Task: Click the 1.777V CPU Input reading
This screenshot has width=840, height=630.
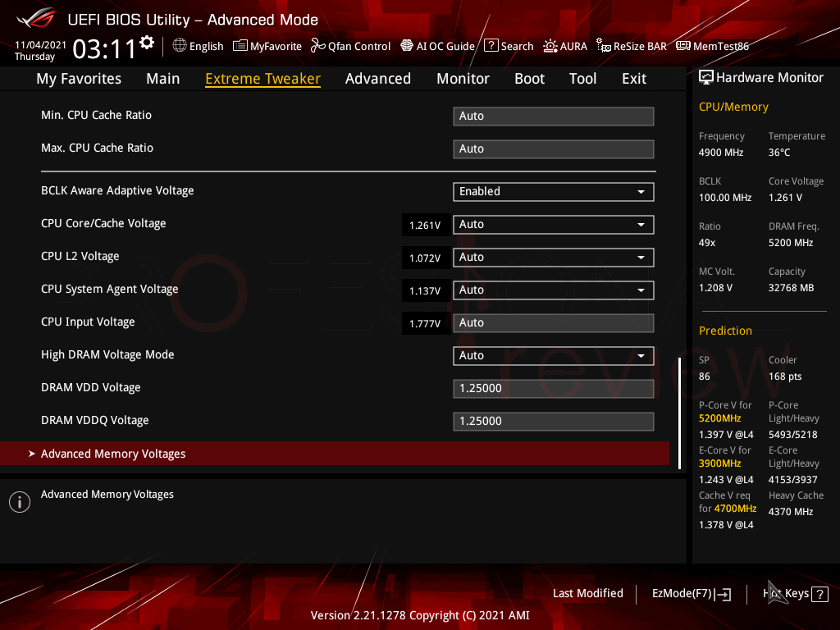Action: pyautogui.click(x=425, y=323)
